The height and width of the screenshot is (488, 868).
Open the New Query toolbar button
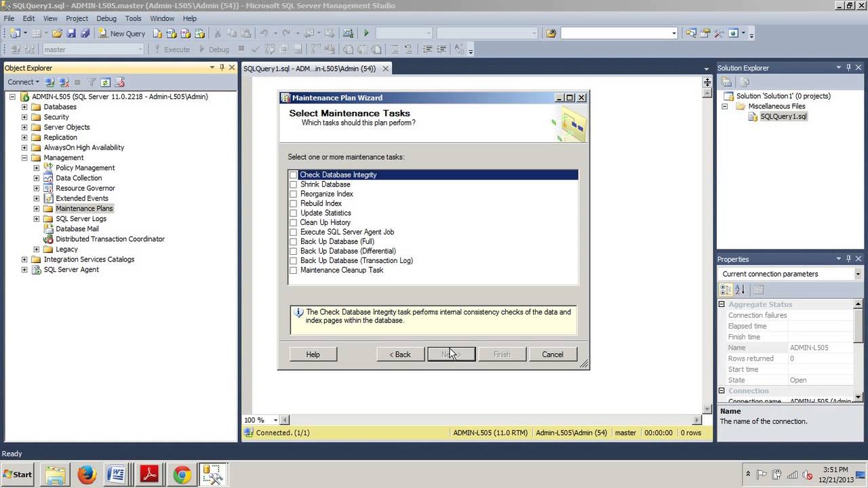pyautogui.click(x=122, y=33)
